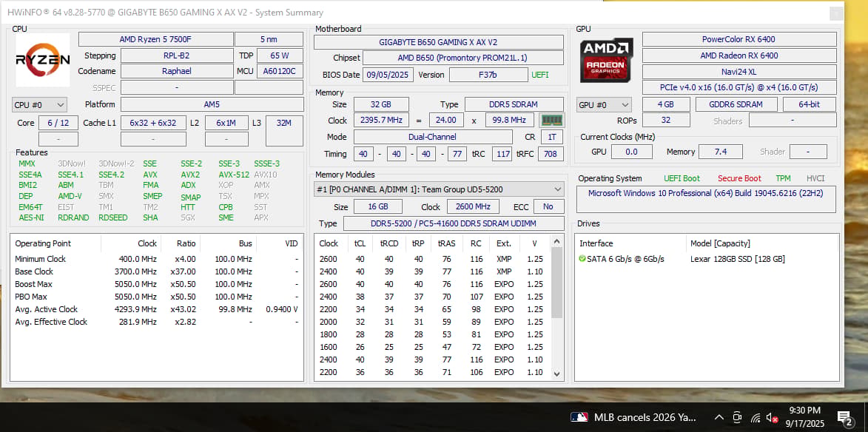Click the red Secure Boot label

pyautogui.click(x=739, y=178)
